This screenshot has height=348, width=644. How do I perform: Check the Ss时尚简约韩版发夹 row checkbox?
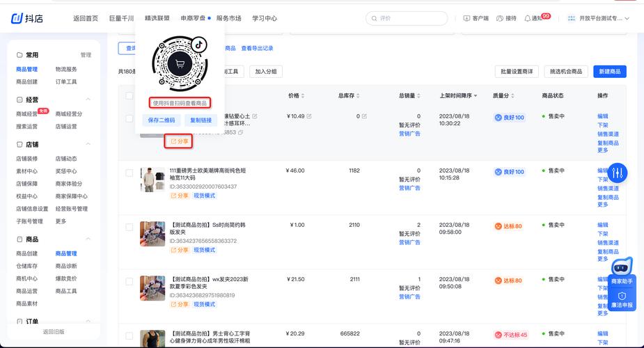(129, 227)
